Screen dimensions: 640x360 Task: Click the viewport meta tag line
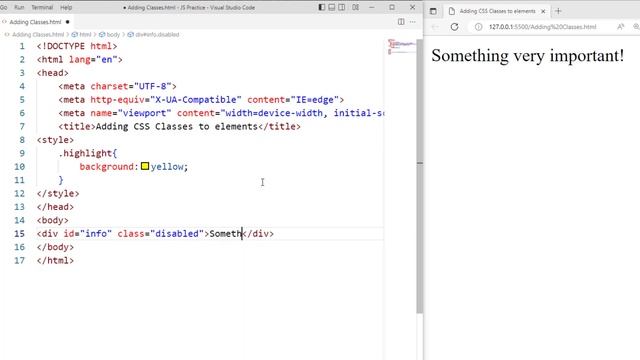click(221, 113)
